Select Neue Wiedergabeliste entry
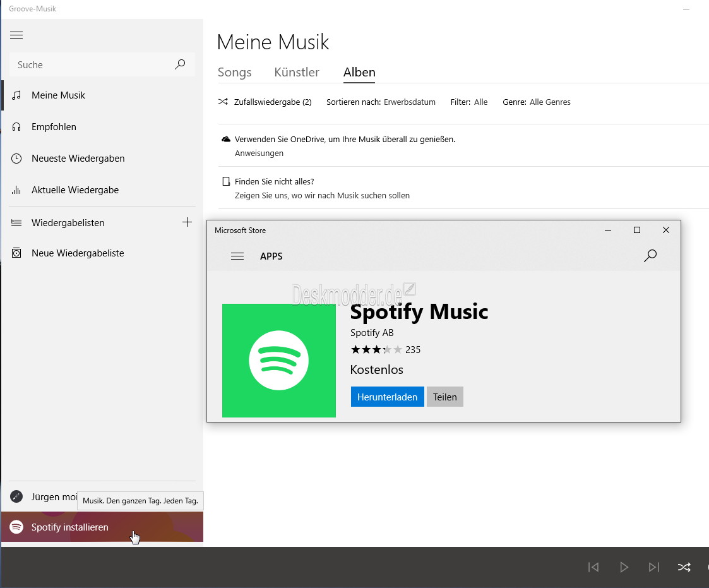The image size is (709, 588). (x=102, y=253)
